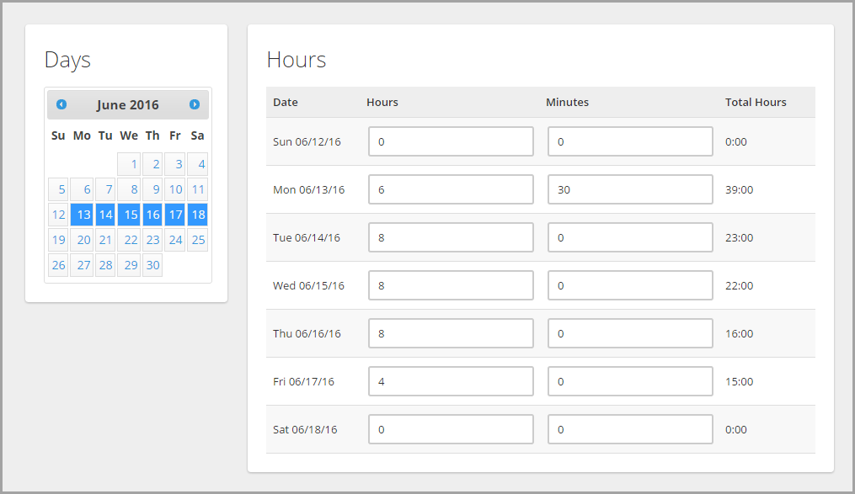
Task: Go to next month in calendar
Action: pos(195,104)
